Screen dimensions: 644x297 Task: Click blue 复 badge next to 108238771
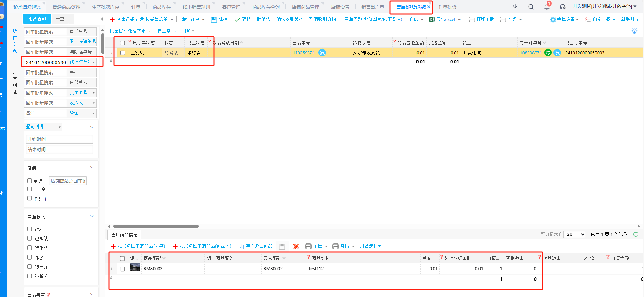tap(558, 53)
